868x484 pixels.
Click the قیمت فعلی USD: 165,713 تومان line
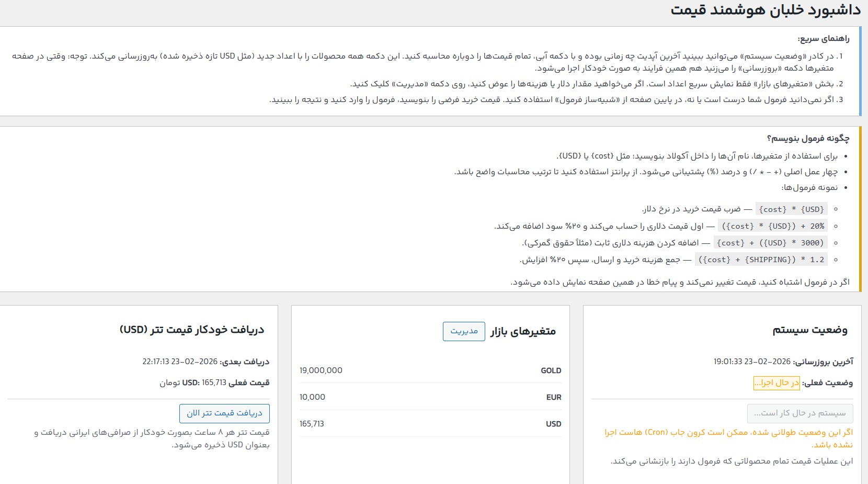pos(214,382)
